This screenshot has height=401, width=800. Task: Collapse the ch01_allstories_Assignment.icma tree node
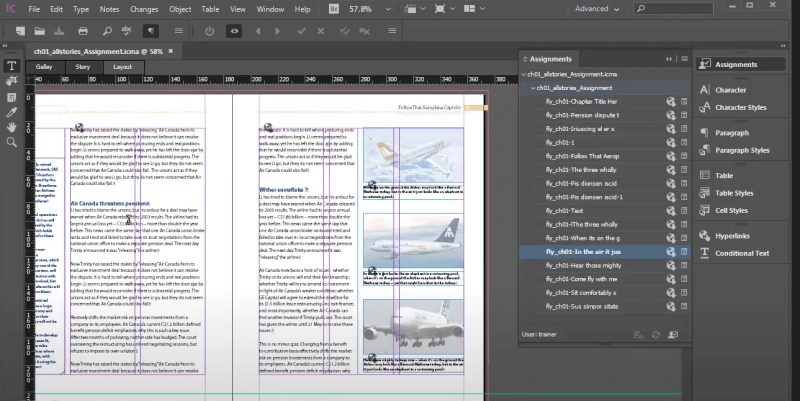pos(523,74)
